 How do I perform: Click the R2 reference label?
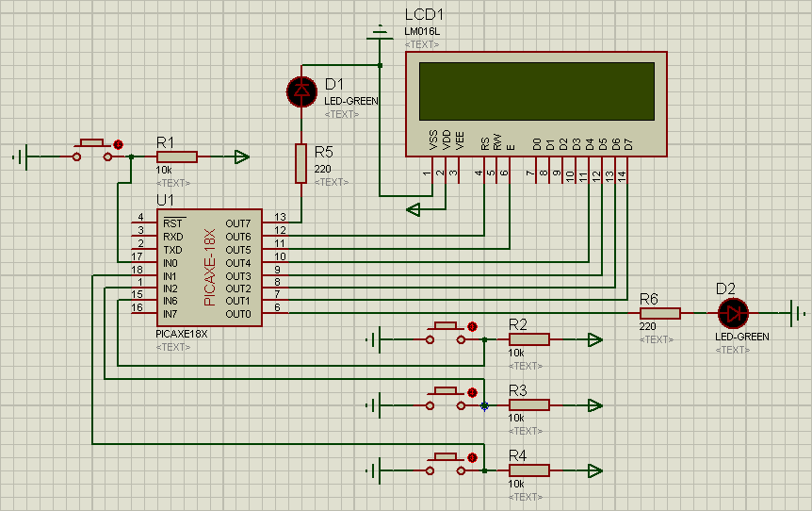[x=518, y=325]
